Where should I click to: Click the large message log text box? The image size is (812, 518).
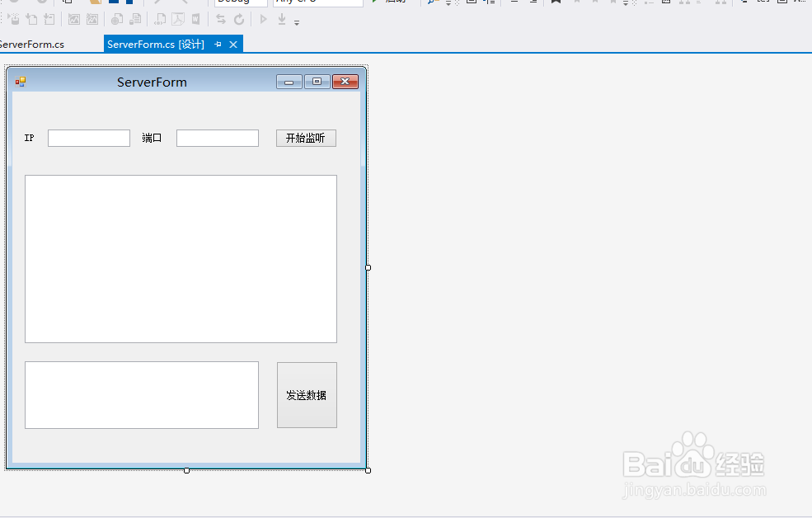click(181, 259)
